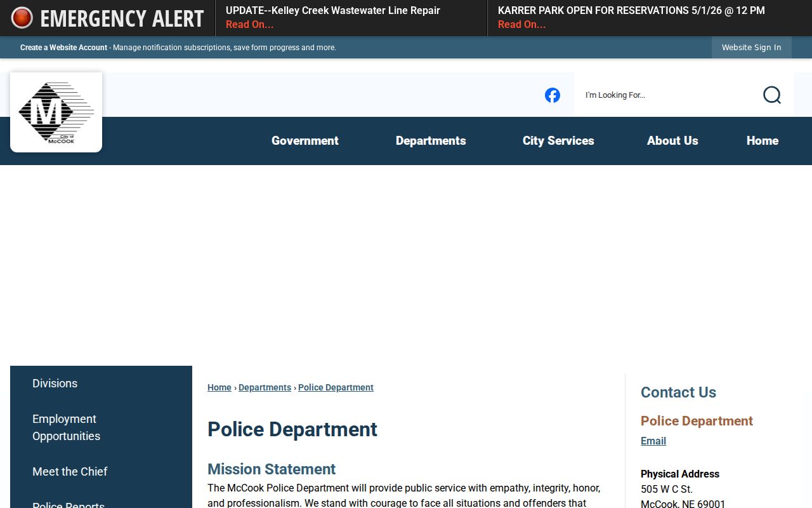
Task: Click the Police Department page heading
Action: click(x=292, y=429)
